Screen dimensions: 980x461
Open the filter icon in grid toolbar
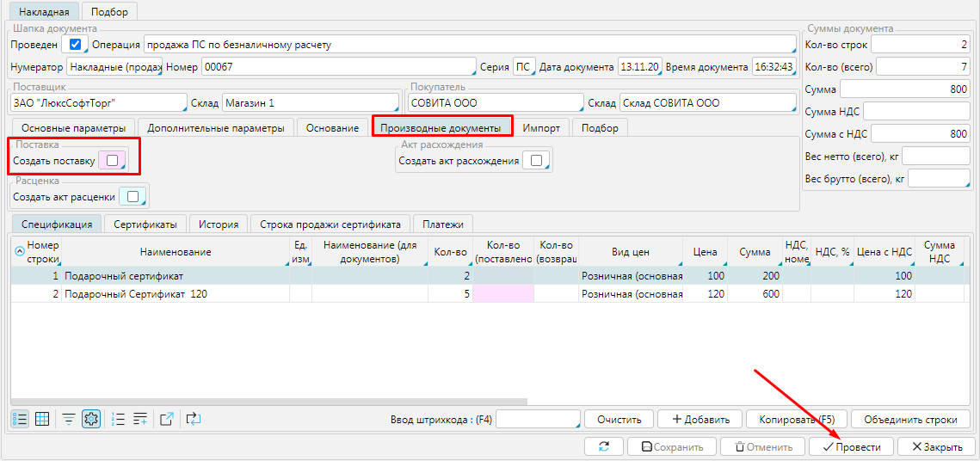69,419
